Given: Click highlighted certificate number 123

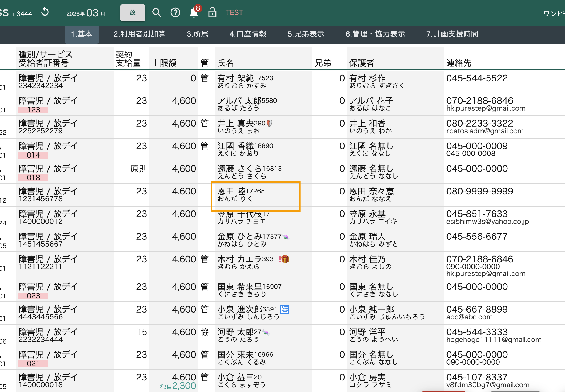Looking at the screenshot, I should (33, 110).
